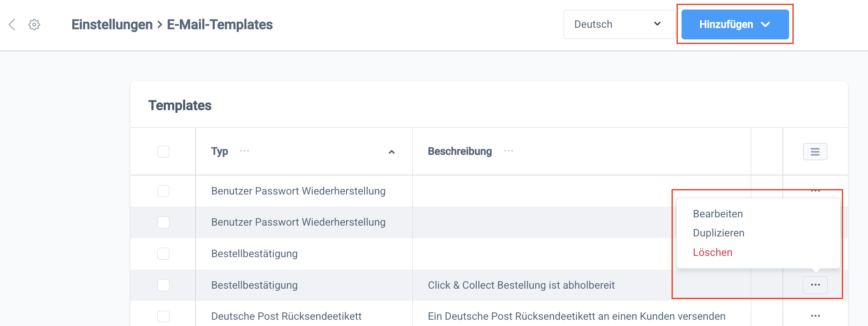Open the Deutsch language dropdown
This screenshot has width=868, height=326.
pyautogui.click(x=618, y=24)
